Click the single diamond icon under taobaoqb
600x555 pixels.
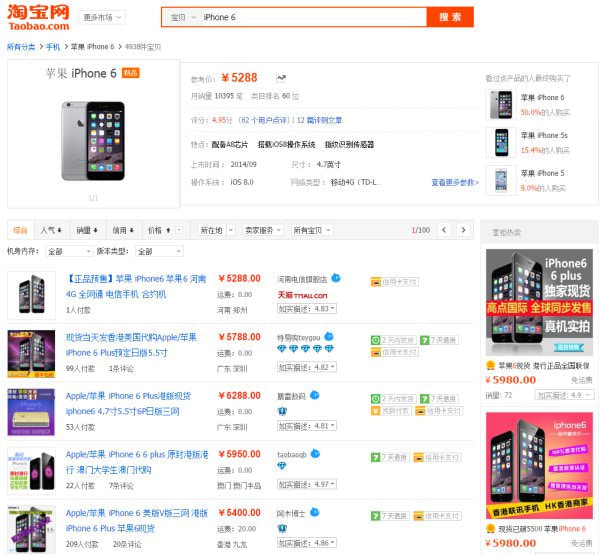(282, 466)
